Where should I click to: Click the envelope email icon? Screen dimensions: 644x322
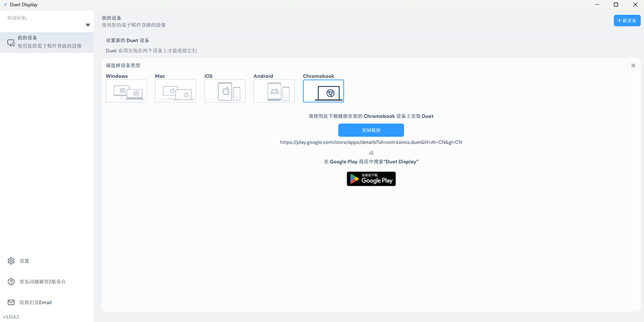(x=11, y=302)
